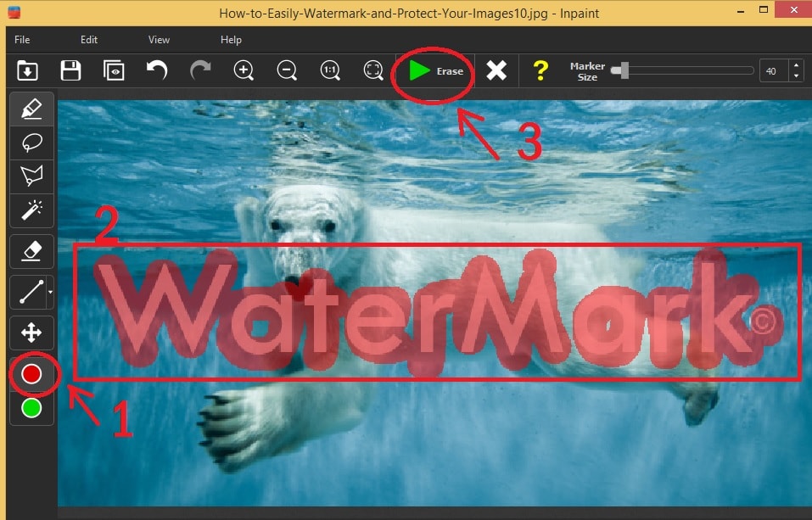
Task: Activate the Magic Wand tool
Action: click(x=31, y=210)
